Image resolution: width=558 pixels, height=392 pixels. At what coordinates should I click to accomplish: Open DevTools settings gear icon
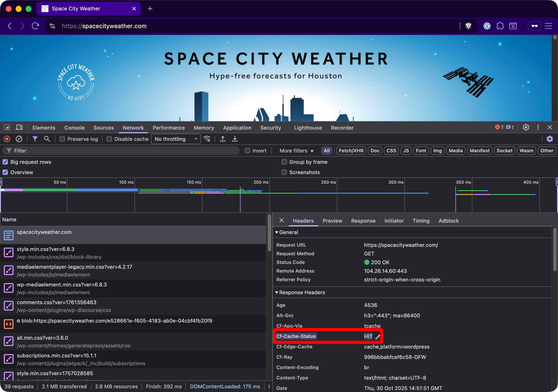pos(526,127)
